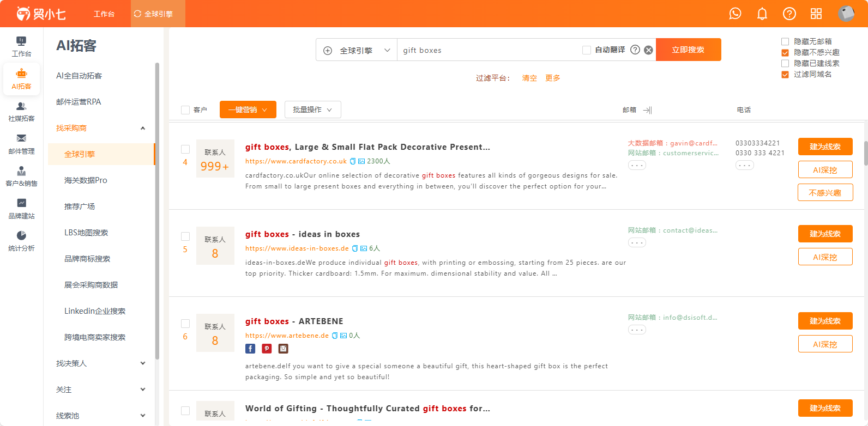Click the image icon beside cardfactory.co.uk URL
Image resolution: width=868 pixels, height=426 pixels.
(361, 161)
